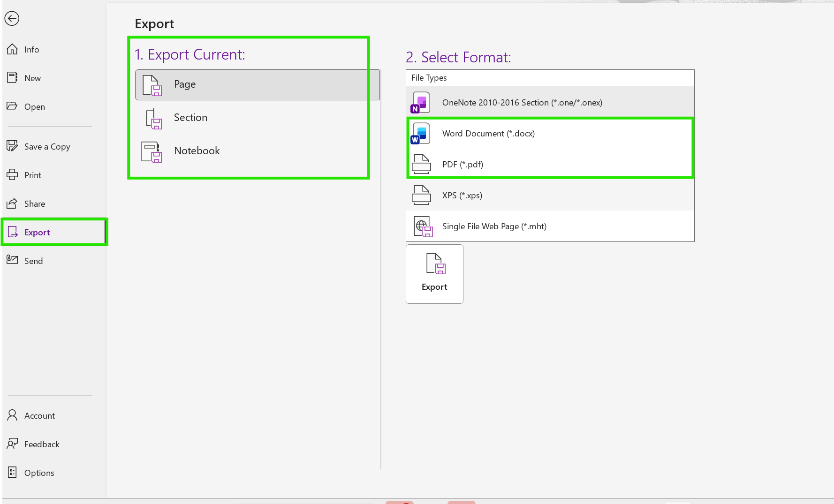Choose Notebook as export scope
Screen dimensions: 834x504
click(x=258, y=151)
